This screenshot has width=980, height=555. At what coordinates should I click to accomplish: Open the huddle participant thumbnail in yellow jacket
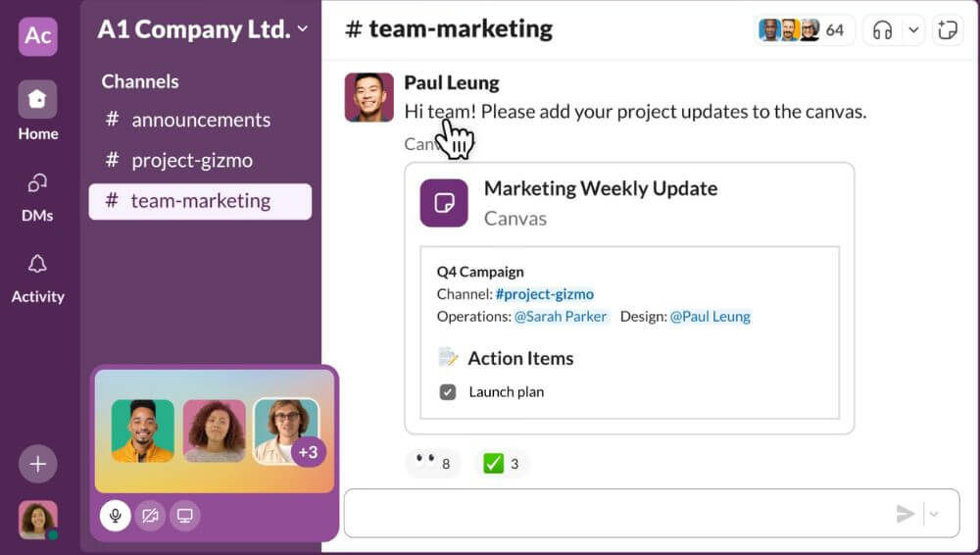(x=142, y=430)
